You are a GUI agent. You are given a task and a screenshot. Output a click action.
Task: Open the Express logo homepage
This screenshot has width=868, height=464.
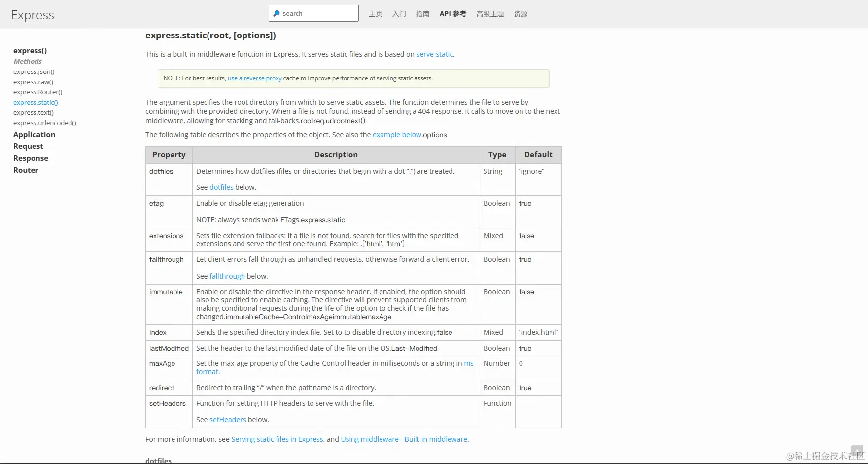(x=33, y=15)
